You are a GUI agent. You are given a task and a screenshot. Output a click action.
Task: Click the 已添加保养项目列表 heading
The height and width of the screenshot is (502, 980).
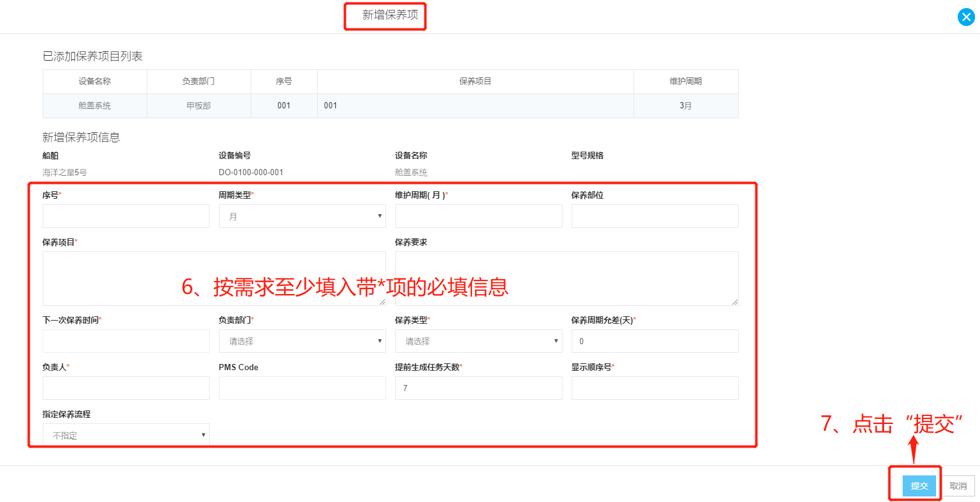pos(93,56)
